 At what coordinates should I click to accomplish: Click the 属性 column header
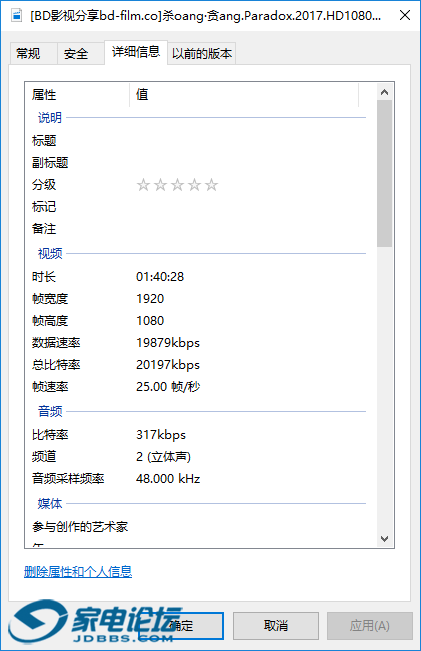pos(77,95)
